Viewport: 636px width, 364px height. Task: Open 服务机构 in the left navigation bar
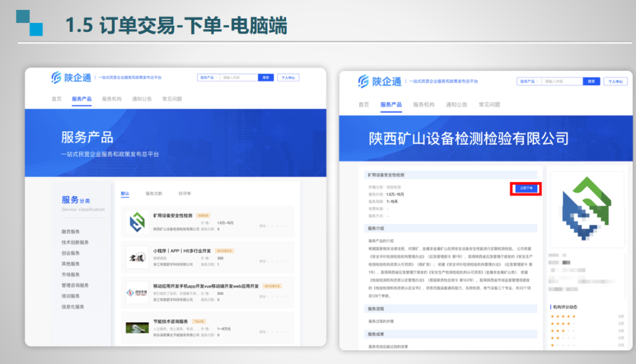tap(112, 99)
